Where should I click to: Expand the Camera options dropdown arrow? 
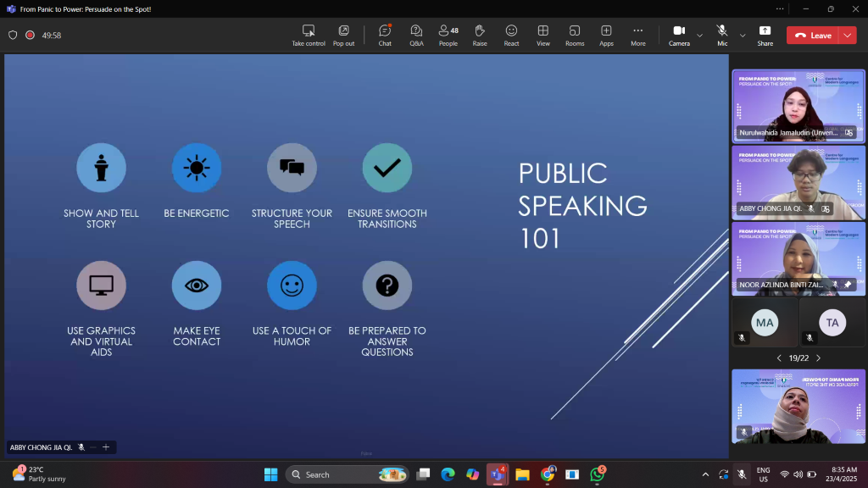point(699,36)
